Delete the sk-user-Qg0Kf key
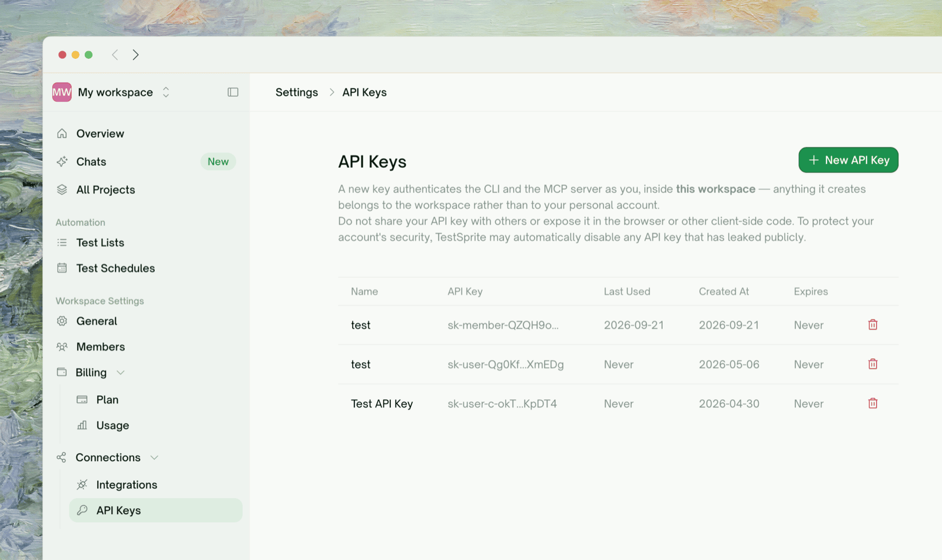The height and width of the screenshot is (560, 942). click(873, 364)
